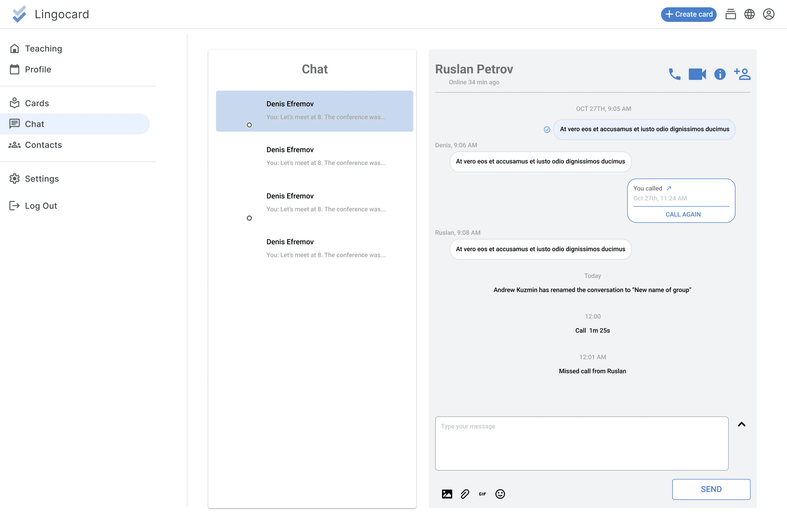Click the Create card button
The height and width of the screenshot is (532, 787).
click(x=688, y=14)
